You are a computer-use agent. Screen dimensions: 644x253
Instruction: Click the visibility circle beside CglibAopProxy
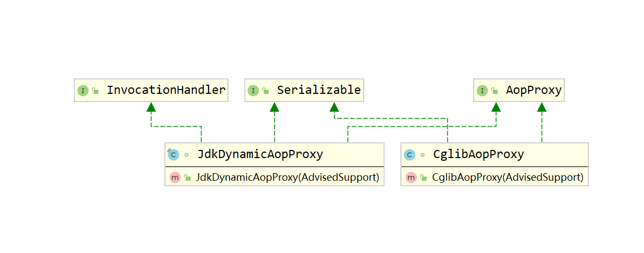[423, 155]
